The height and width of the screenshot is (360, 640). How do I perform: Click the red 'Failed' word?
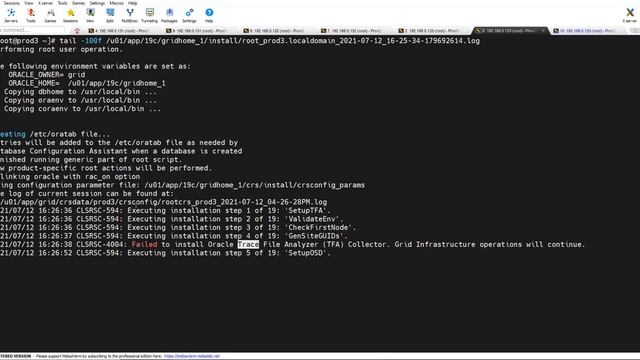tap(144, 244)
